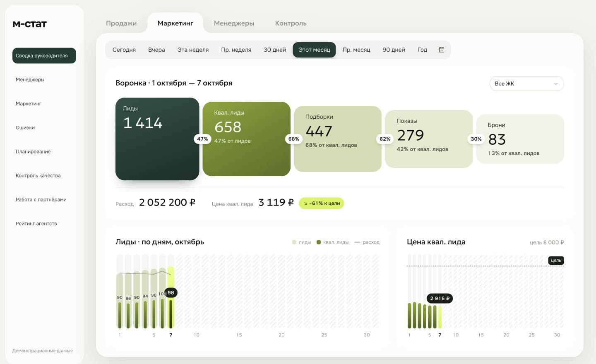
Task: Switch to the Продажи tab
Action: tap(121, 23)
